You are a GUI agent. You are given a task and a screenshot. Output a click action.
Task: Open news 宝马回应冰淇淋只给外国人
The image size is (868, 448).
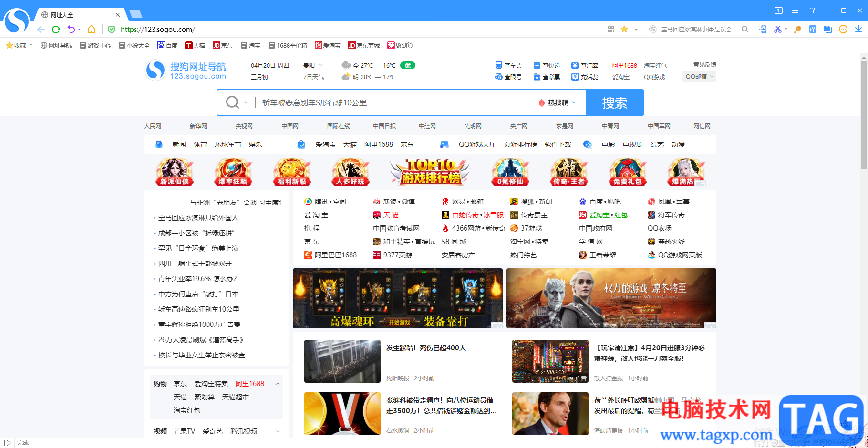198,218
